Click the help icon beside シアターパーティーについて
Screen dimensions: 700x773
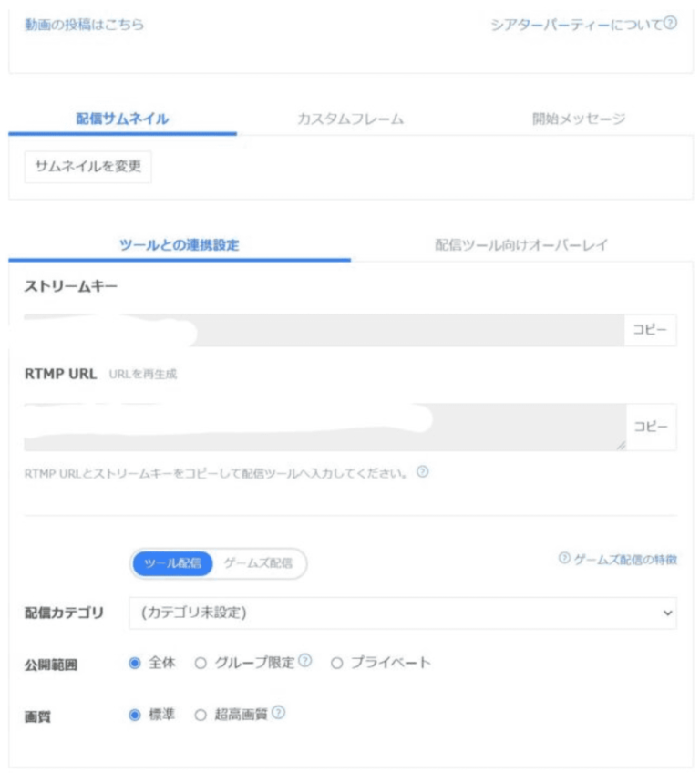pos(670,23)
